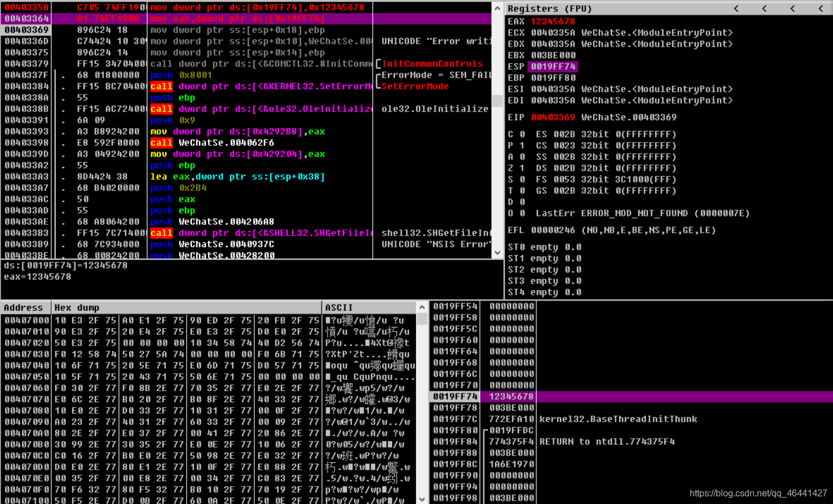Screen dimensions: 833x504
Task: Click the P parity flag value
Action: [522, 145]
